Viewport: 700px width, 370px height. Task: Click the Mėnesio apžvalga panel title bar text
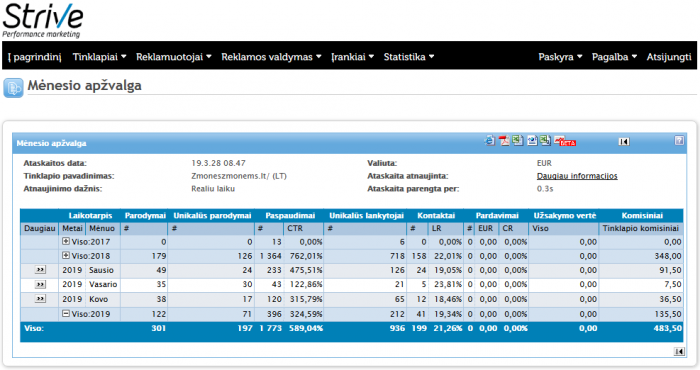point(51,143)
